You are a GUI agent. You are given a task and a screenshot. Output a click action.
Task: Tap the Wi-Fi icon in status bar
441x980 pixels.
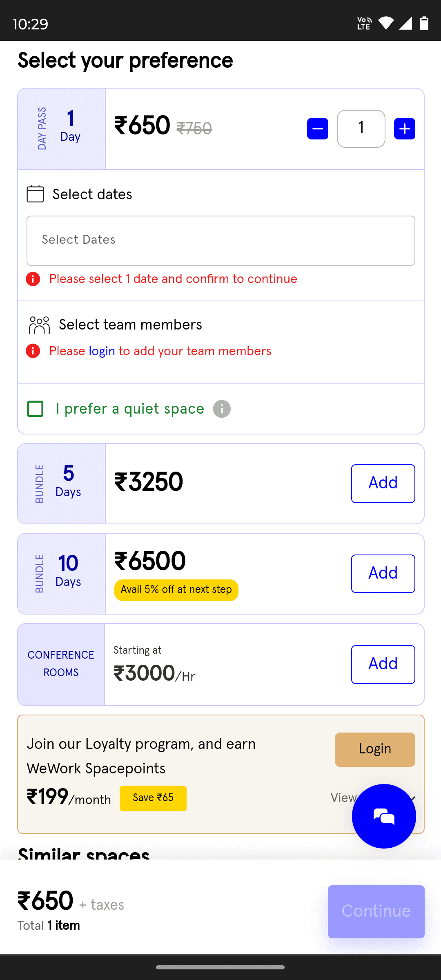(386, 23)
